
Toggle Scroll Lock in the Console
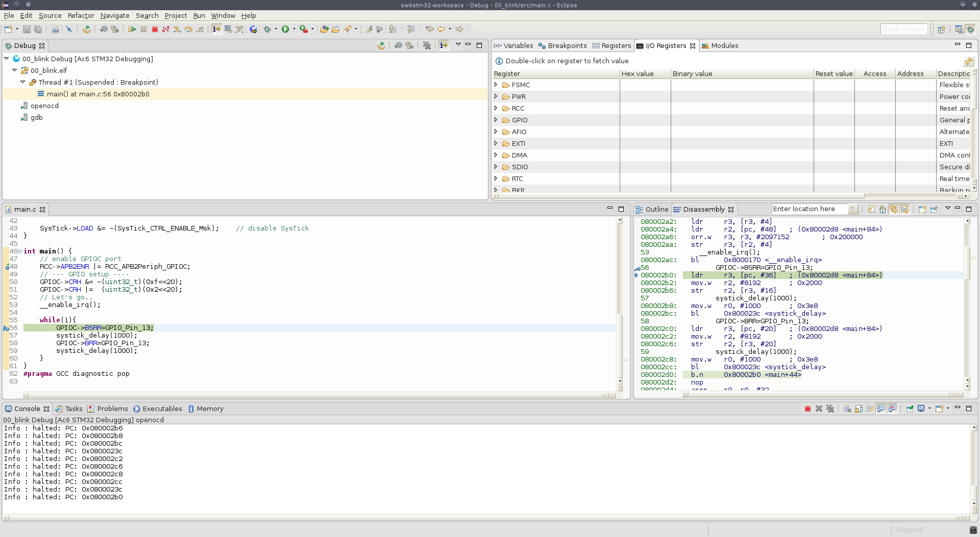coord(859,408)
